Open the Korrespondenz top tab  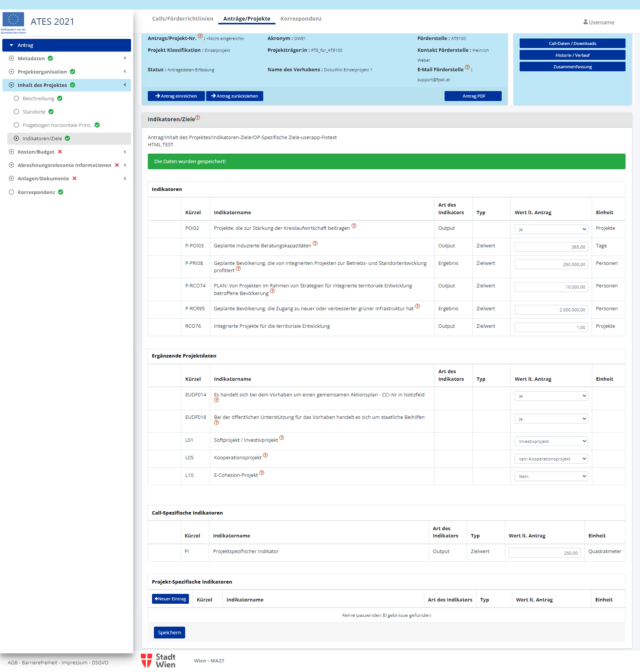pos(301,19)
